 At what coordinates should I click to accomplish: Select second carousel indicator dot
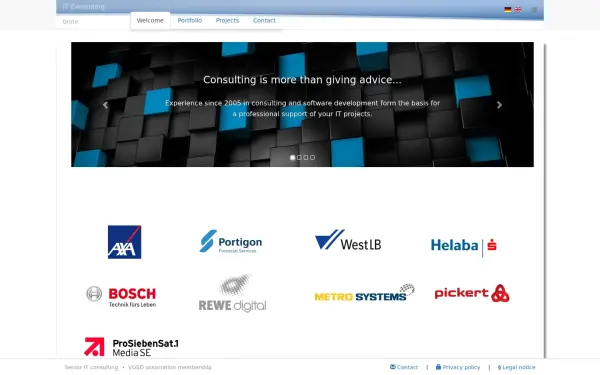click(299, 158)
